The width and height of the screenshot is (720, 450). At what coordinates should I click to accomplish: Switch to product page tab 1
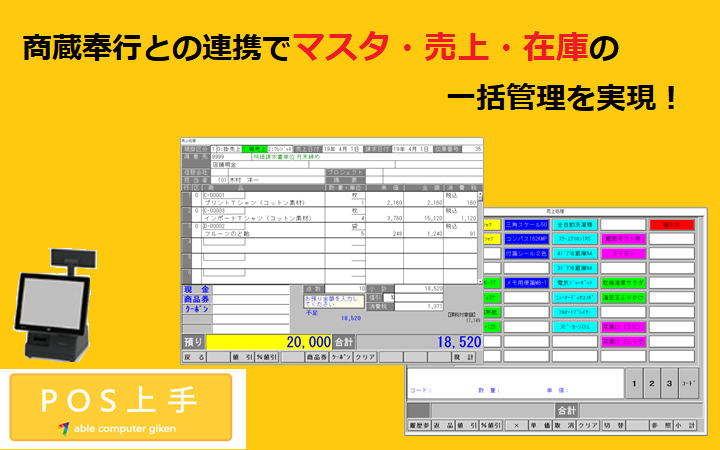[634, 383]
